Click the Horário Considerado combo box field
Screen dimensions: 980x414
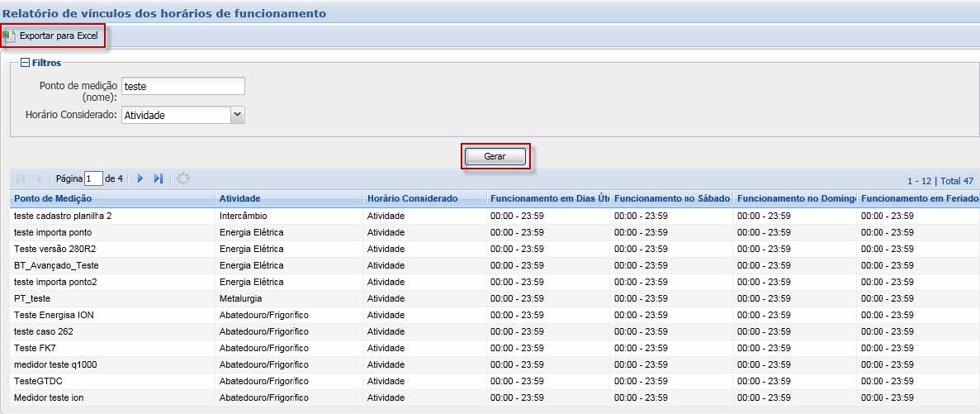pyautogui.click(x=175, y=115)
